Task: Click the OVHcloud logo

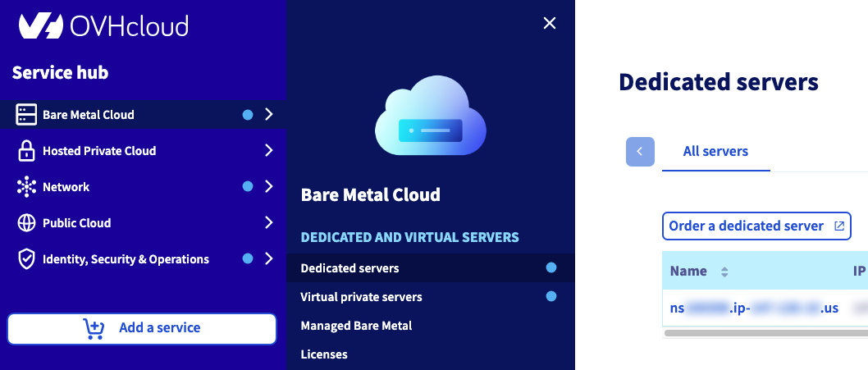Action: click(x=103, y=26)
